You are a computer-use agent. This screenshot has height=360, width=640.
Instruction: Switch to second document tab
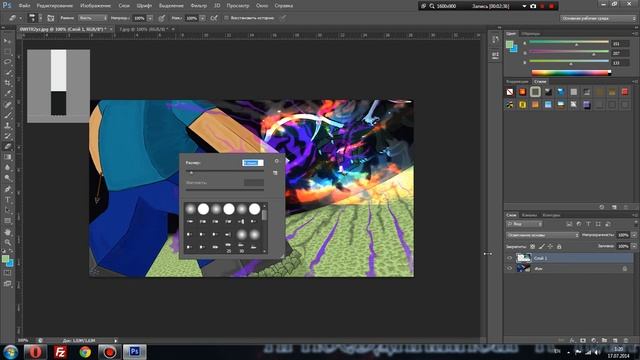point(144,29)
